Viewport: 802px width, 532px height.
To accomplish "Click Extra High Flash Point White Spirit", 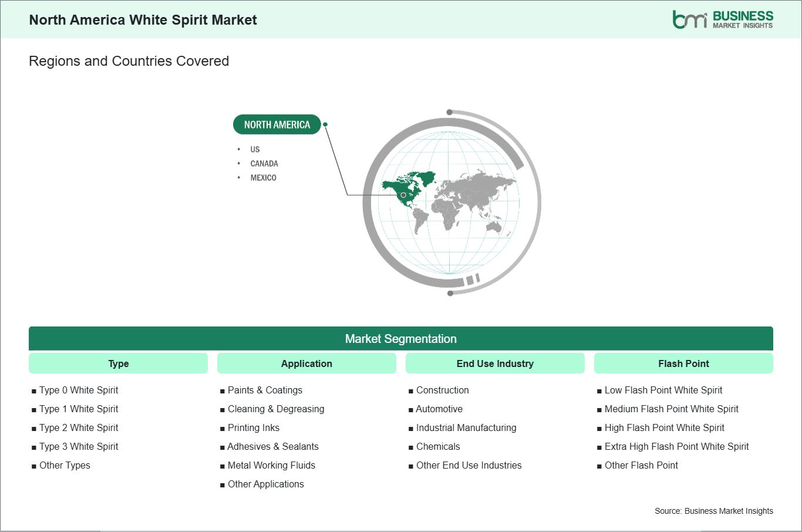I will 677,446.
